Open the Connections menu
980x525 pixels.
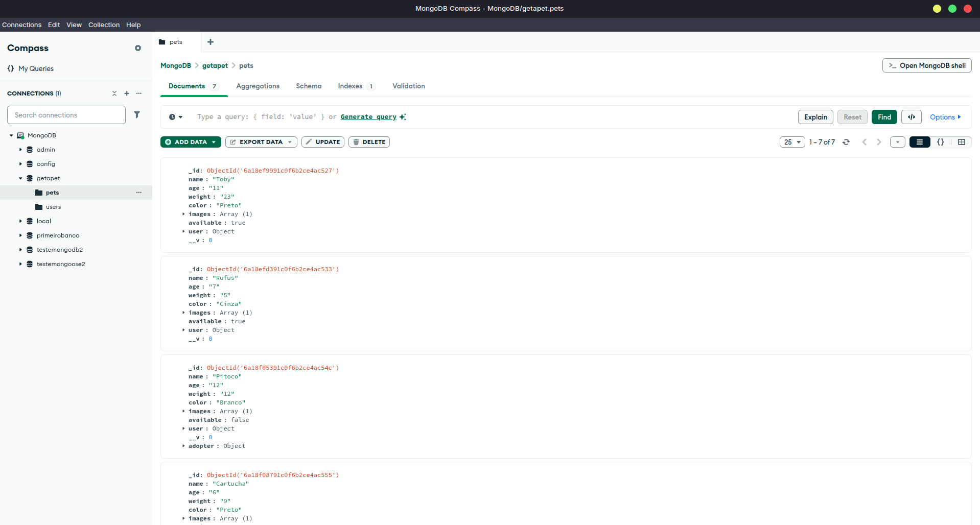(21, 25)
